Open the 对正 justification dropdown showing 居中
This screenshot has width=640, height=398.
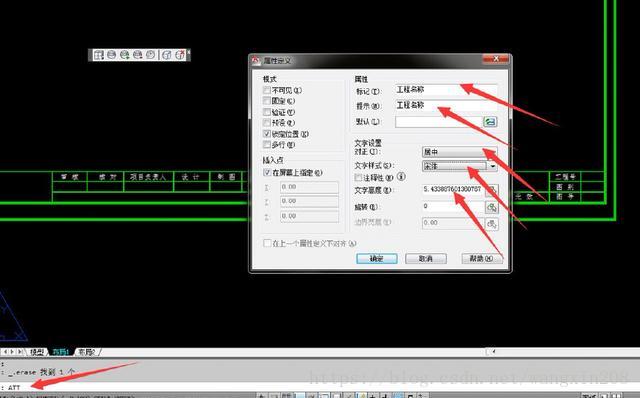[x=459, y=152]
